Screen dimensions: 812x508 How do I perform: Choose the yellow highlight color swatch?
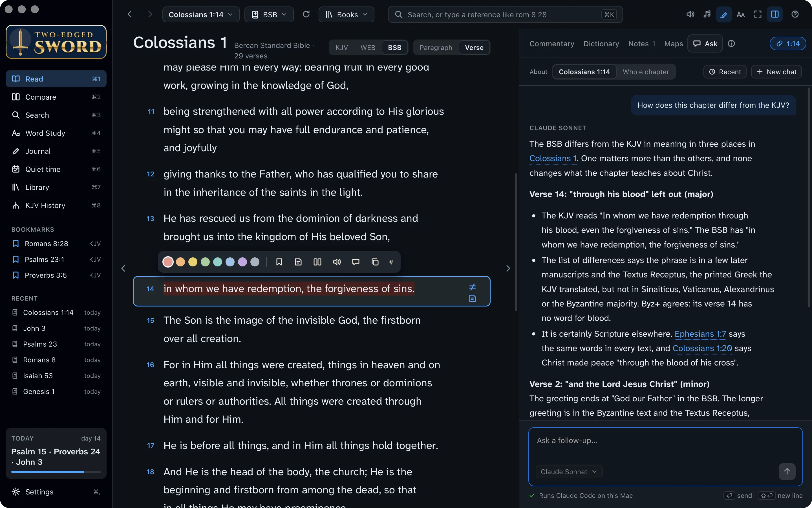tap(193, 262)
